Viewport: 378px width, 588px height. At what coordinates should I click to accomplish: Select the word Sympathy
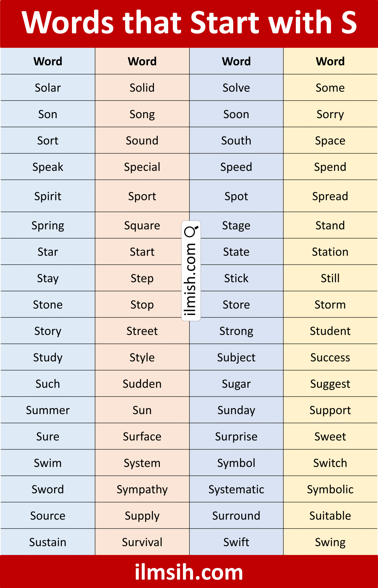click(x=142, y=489)
